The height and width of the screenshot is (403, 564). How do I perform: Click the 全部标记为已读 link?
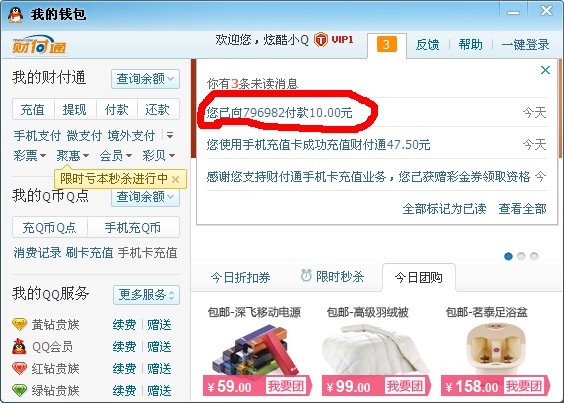point(444,209)
